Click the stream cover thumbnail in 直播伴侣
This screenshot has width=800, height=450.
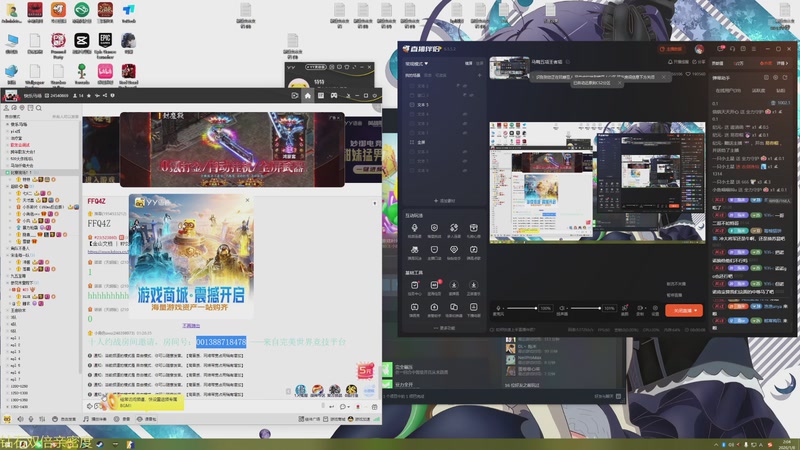point(509,68)
